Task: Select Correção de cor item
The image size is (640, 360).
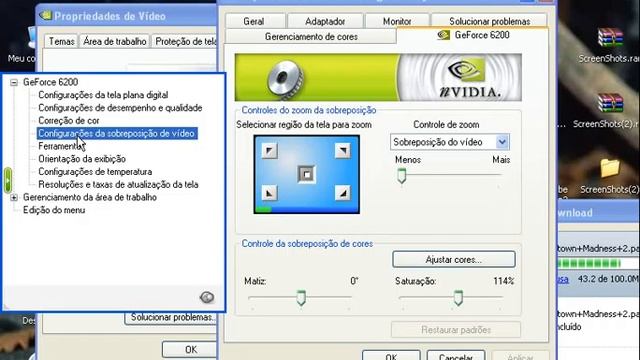Action: pyautogui.click(x=69, y=121)
